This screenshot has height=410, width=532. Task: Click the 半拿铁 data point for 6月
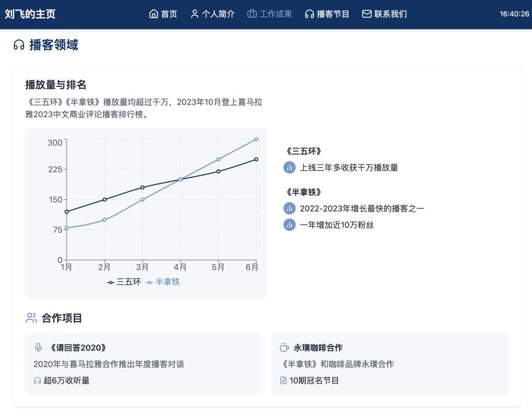coord(256,139)
